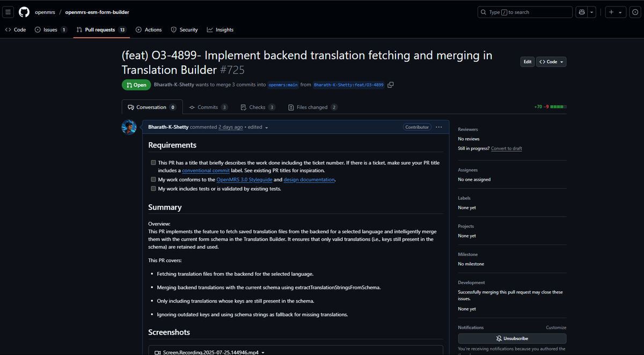Expand the Code dropdown button
Image resolution: width=644 pixels, height=355 pixels.
point(551,62)
